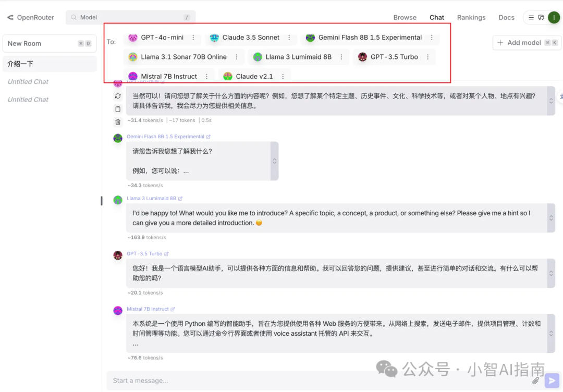Open Llama 3.1 Sonar 70B Online options menu

pyautogui.click(x=236, y=57)
